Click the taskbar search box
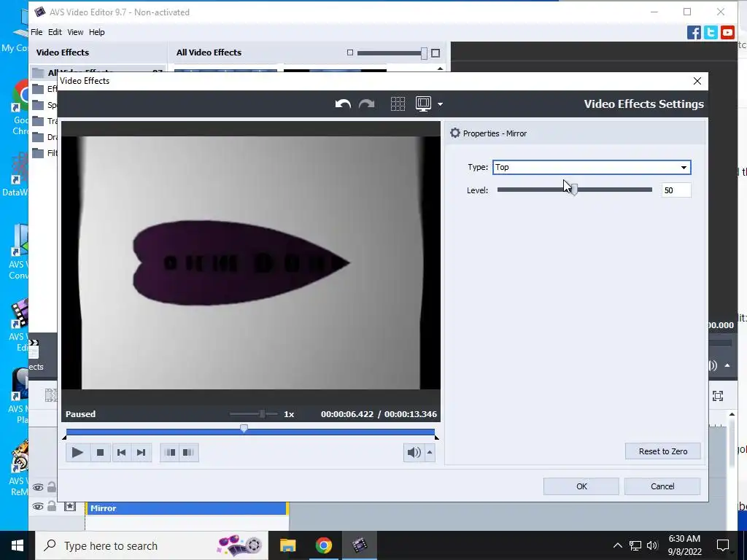747x560 pixels. click(x=152, y=545)
